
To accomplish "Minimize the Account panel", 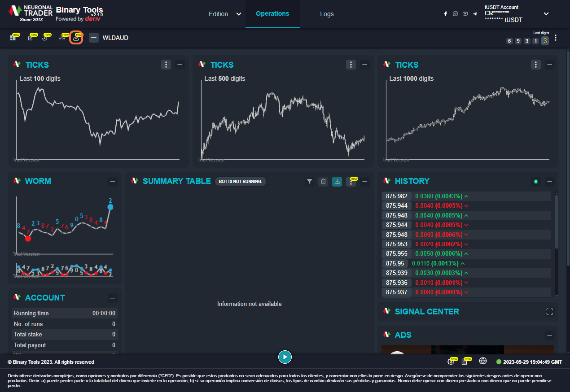I will click(113, 298).
